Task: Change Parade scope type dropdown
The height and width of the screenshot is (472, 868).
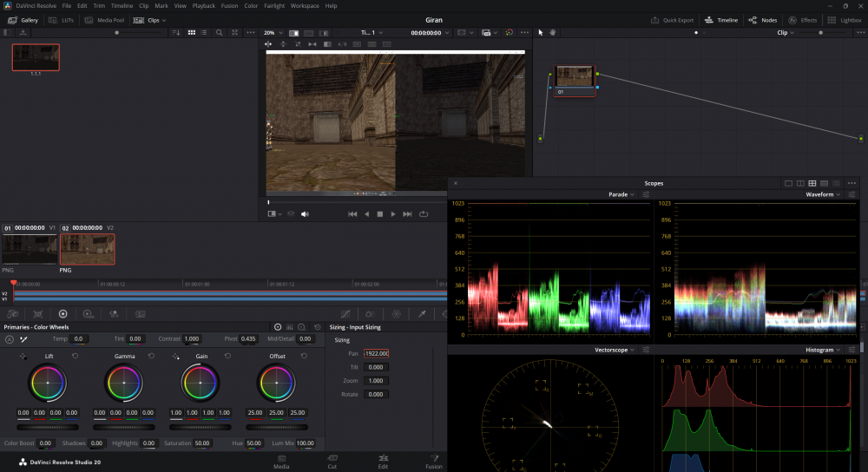Action: point(621,194)
